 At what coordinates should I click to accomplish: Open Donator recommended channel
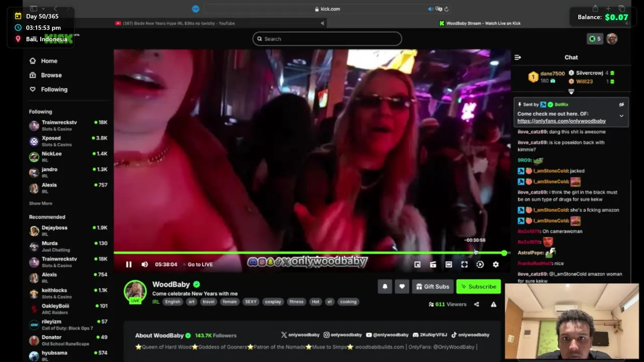pos(68,340)
